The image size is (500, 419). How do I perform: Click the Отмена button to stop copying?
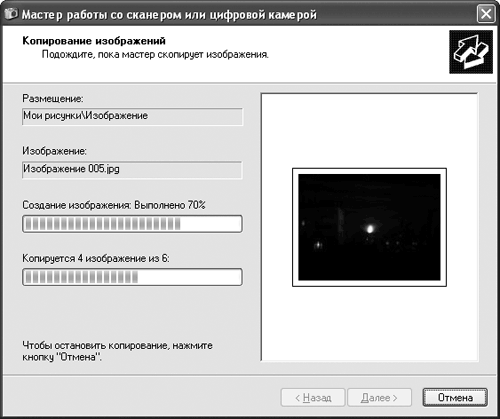pos(455,397)
